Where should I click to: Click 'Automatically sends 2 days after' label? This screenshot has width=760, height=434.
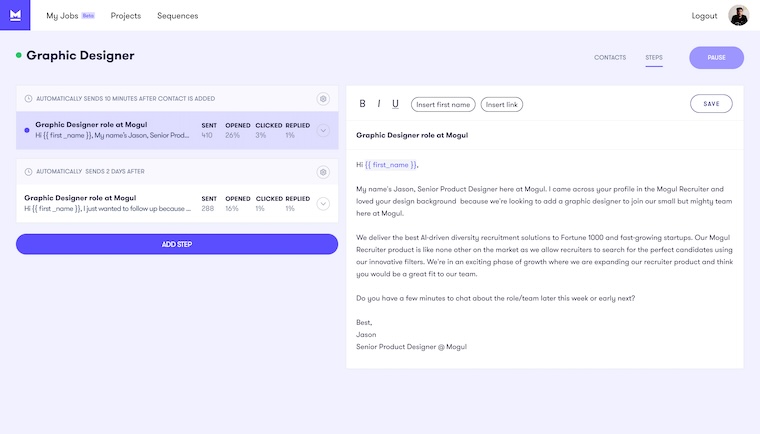(x=90, y=172)
